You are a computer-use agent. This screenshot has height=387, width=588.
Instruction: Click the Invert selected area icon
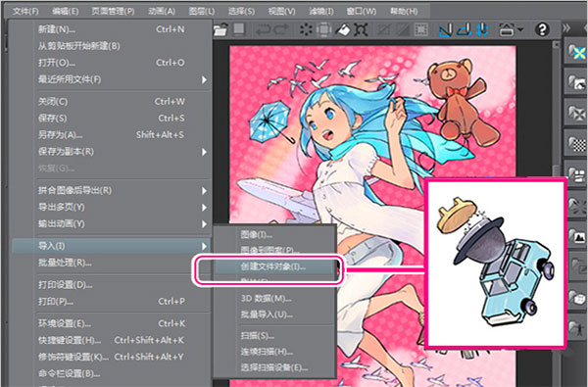point(403,29)
